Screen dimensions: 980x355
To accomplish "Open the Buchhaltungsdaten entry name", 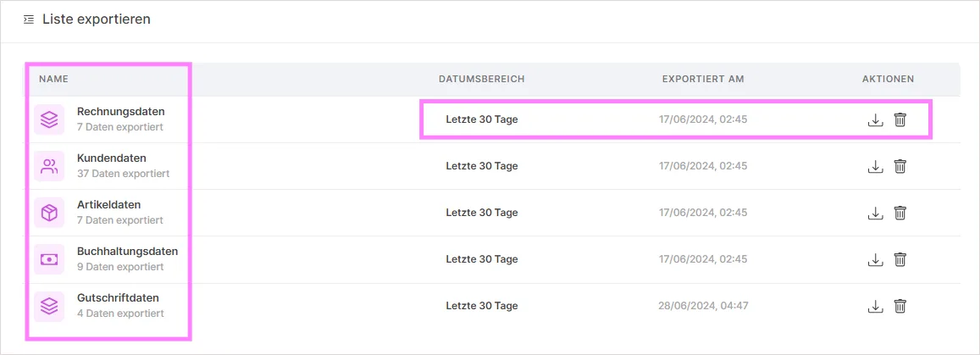I will (x=128, y=252).
